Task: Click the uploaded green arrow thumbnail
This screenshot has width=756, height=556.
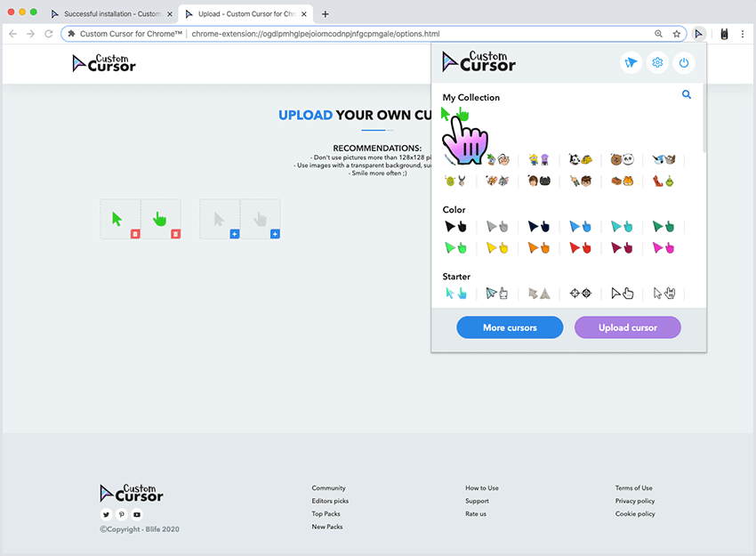Action: [x=117, y=219]
